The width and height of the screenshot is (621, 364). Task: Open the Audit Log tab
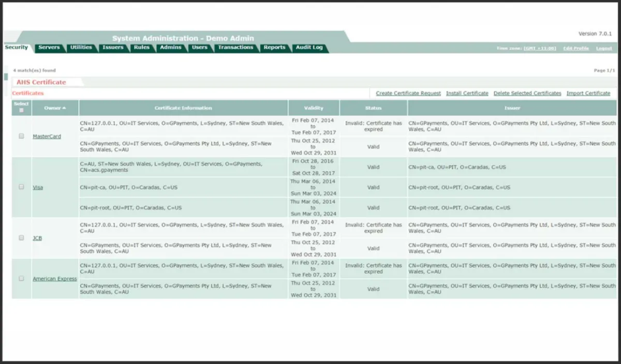309,48
